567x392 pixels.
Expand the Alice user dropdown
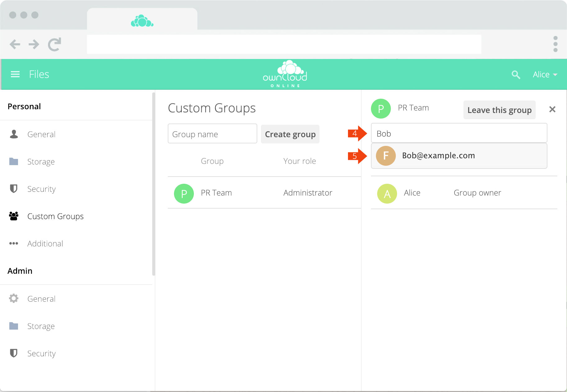pos(545,74)
